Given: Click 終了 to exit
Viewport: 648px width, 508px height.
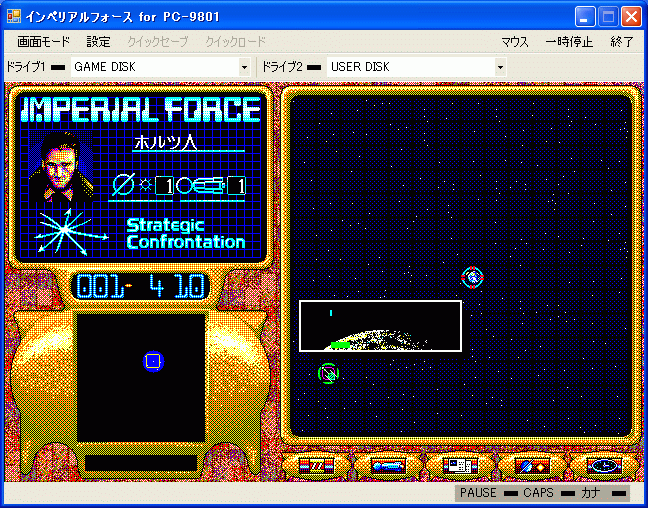Looking at the screenshot, I should [622, 42].
